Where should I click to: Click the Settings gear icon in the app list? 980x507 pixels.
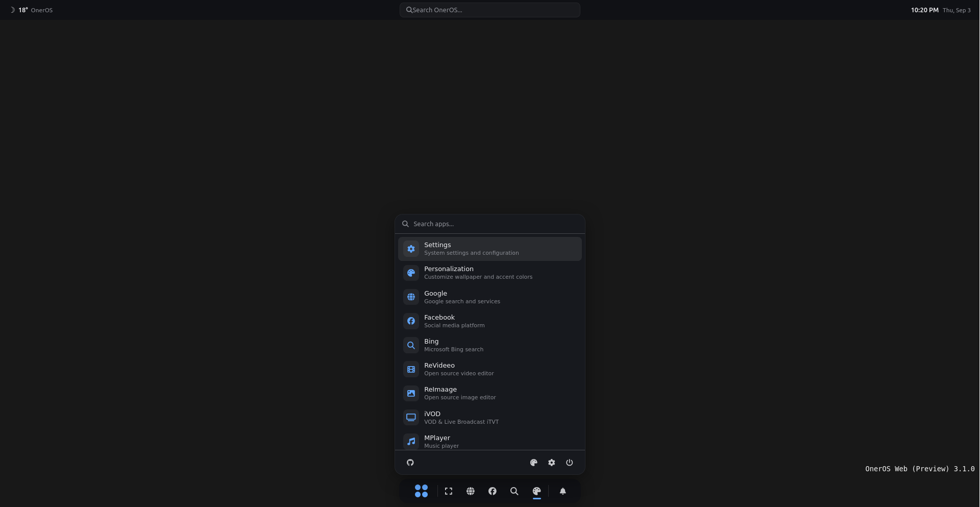pyautogui.click(x=411, y=249)
